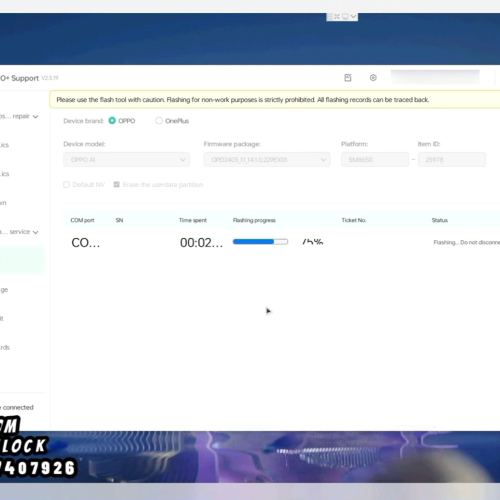
Task: Click the connected status text in sidebar
Action: tap(17, 407)
